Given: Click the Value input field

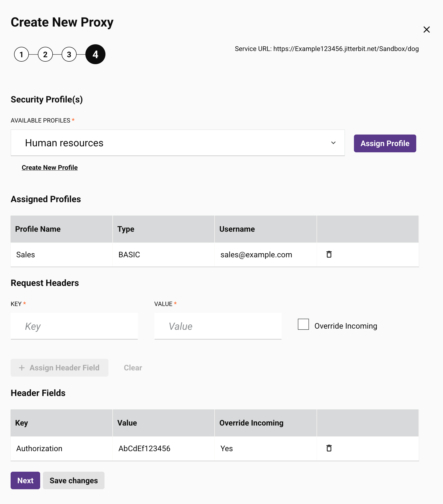Looking at the screenshot, I should [x=218, y=326].
